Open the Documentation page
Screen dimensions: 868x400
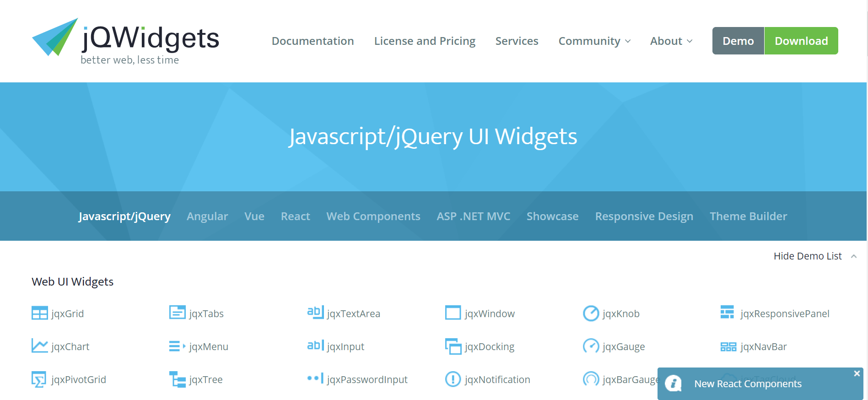(313, 41)
